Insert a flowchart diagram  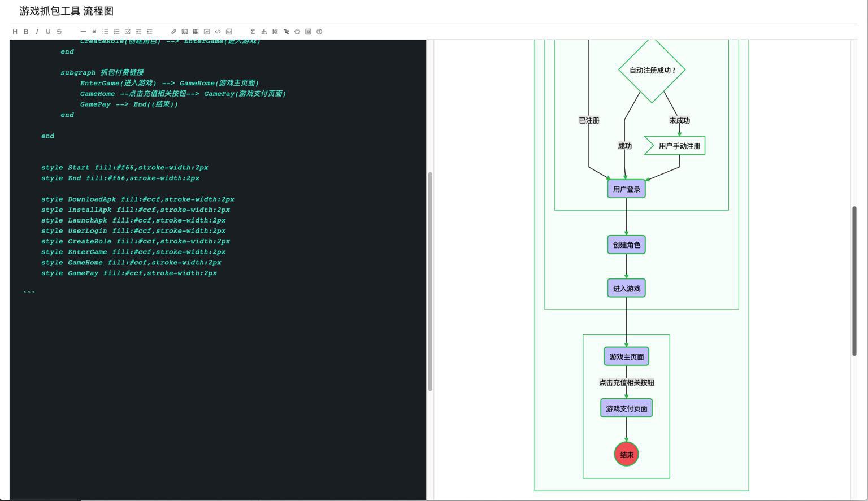point(264,32)
